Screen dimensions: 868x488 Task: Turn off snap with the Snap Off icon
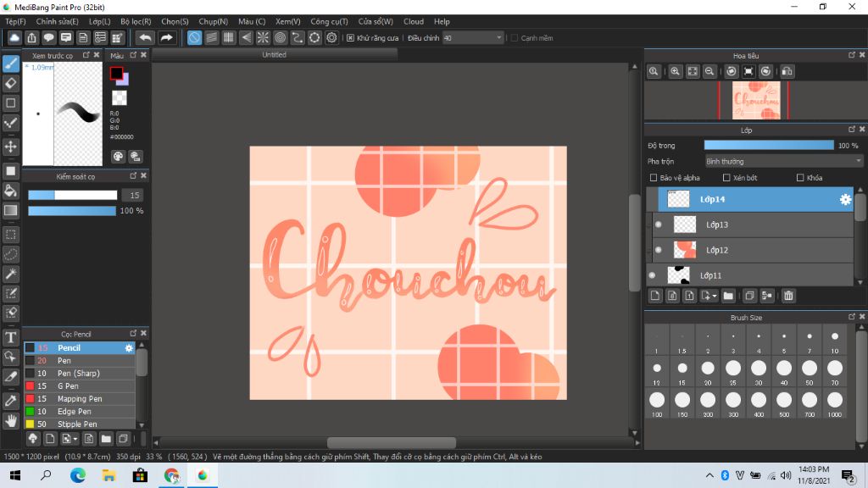194,37
